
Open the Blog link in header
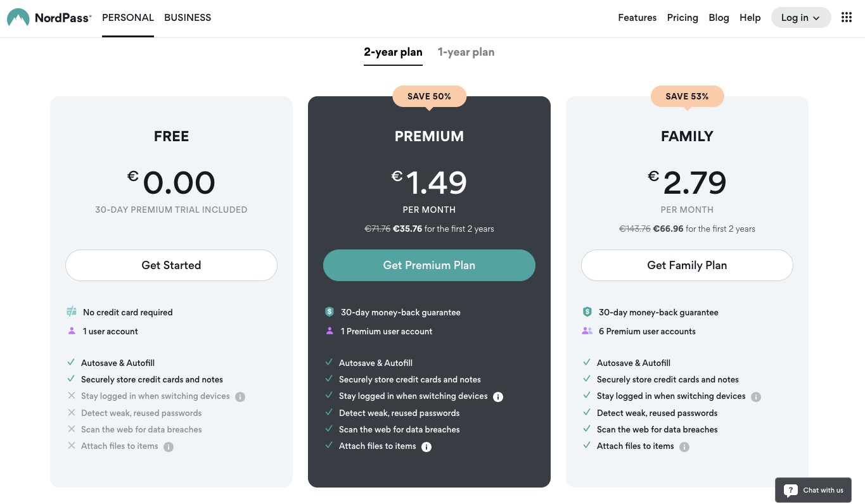pos(719,18)
